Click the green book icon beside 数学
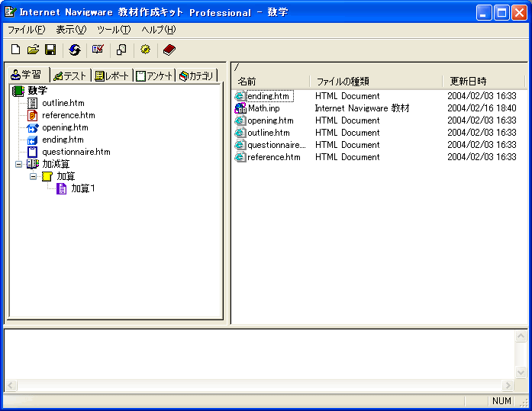 (x=18, y=91)
